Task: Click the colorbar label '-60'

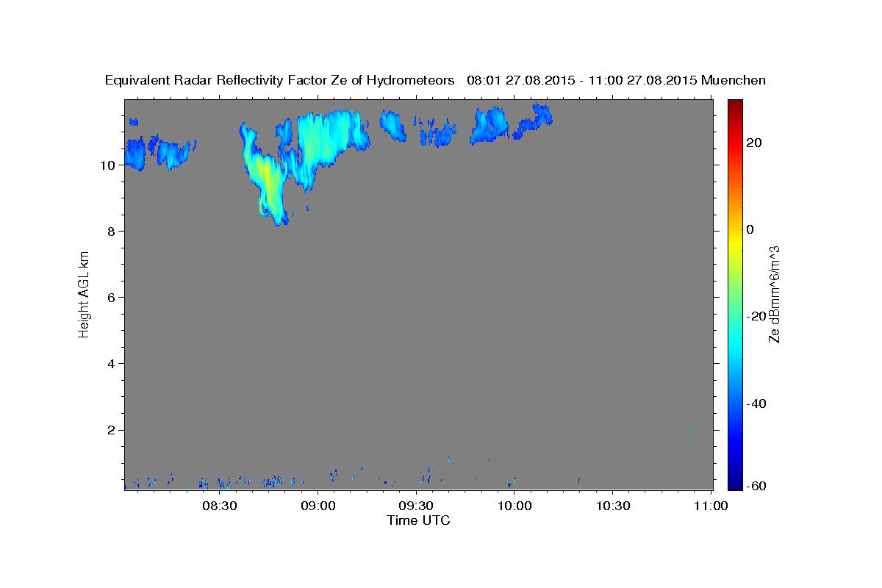Action: (756, 486)
